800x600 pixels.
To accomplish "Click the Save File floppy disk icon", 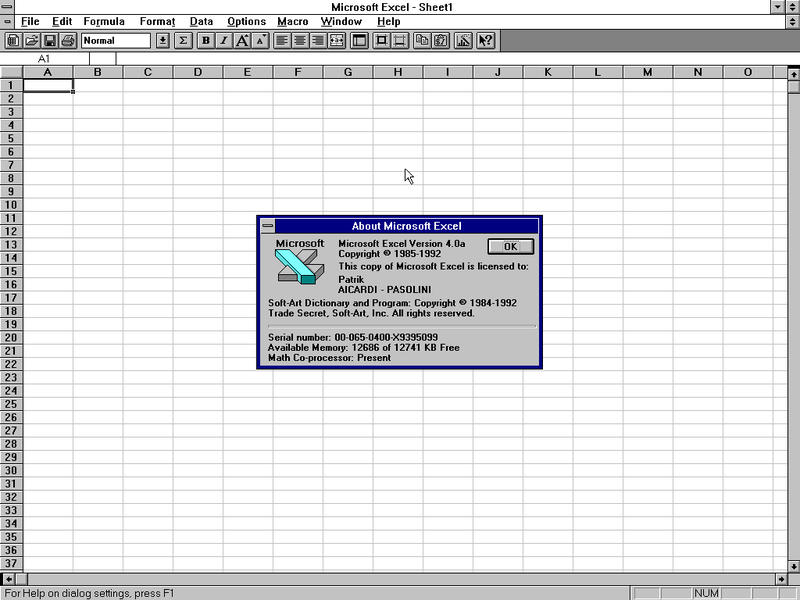I will click(x=49, y=41).
